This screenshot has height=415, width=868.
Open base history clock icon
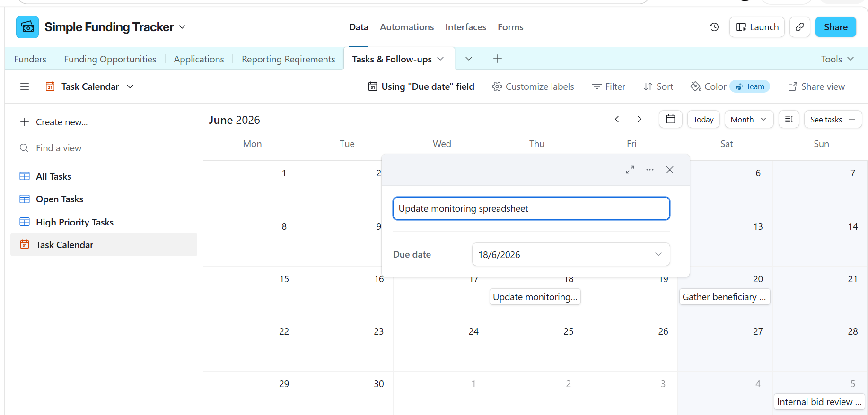pos(714,27)
